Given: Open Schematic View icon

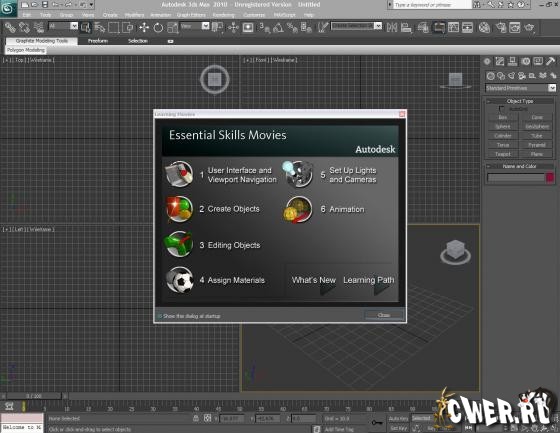Looking at the screenshot, I should pyautogui.click(x=467, y=28).
